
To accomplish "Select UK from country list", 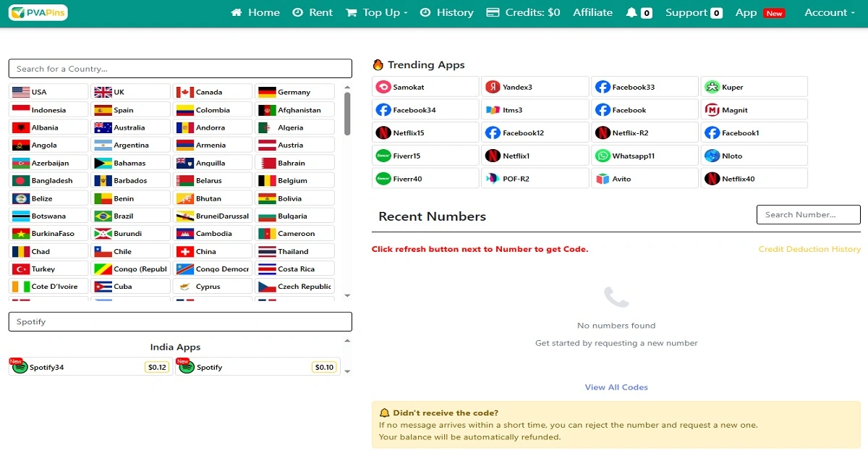I will [x=131, y=92].
